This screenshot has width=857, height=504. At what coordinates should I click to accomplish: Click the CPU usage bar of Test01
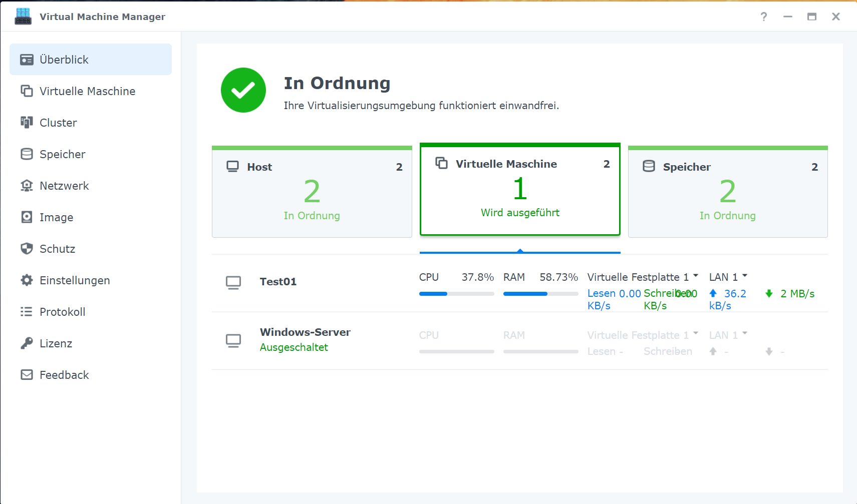(x=456, y=294)
